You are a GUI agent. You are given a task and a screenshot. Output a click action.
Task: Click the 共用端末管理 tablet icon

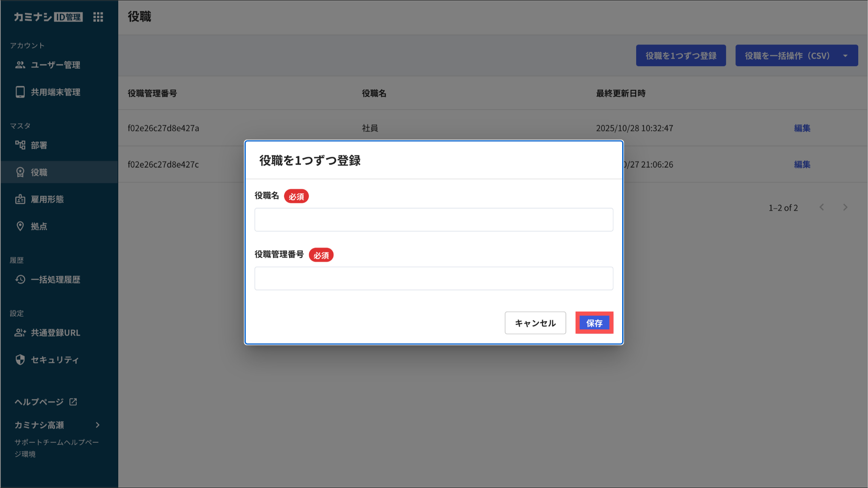(x=20, y=92)
